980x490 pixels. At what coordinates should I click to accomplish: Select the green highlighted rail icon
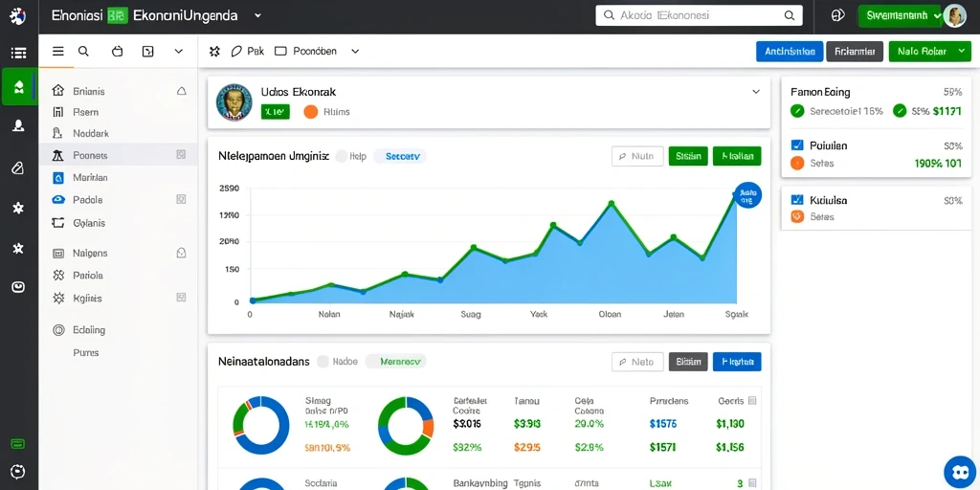pyautogui.click(x=19, y=86)
